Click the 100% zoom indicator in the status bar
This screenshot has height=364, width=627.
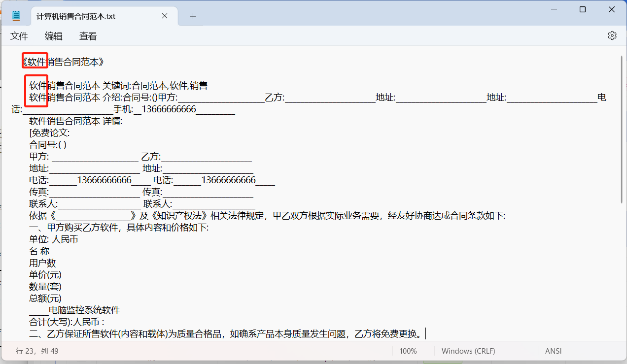[x=408, y=351]
